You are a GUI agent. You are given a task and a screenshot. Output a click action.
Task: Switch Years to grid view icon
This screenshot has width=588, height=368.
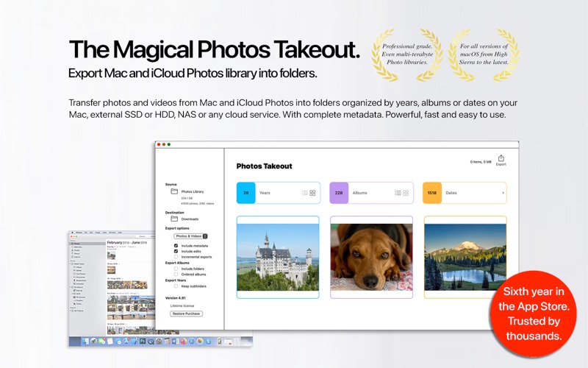click(x=312, y=193)
